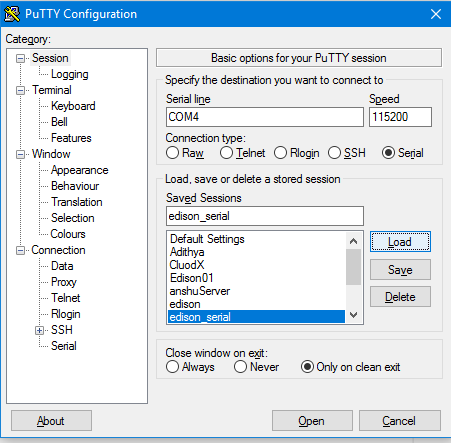This screenshot has width=451, height=443.
Task: Collapse the Connection category node
Action: point(20,250)
